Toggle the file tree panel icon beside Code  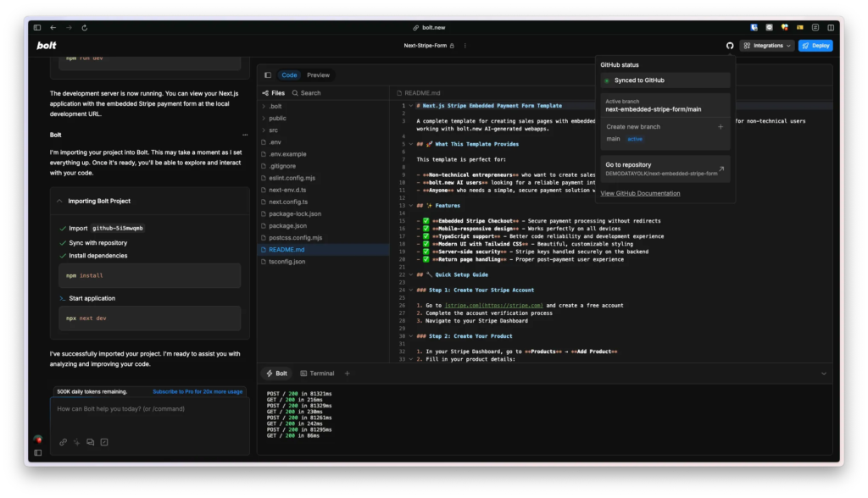point(268,75)
